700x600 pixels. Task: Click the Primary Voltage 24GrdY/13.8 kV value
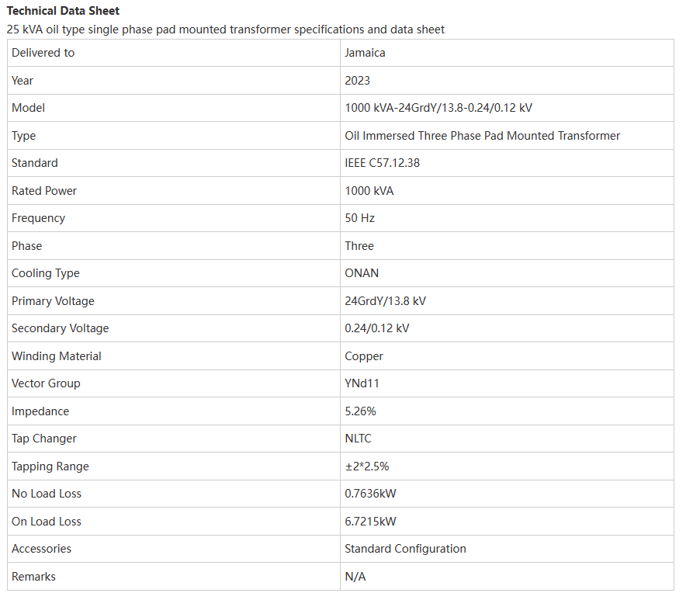pos(385,301)
